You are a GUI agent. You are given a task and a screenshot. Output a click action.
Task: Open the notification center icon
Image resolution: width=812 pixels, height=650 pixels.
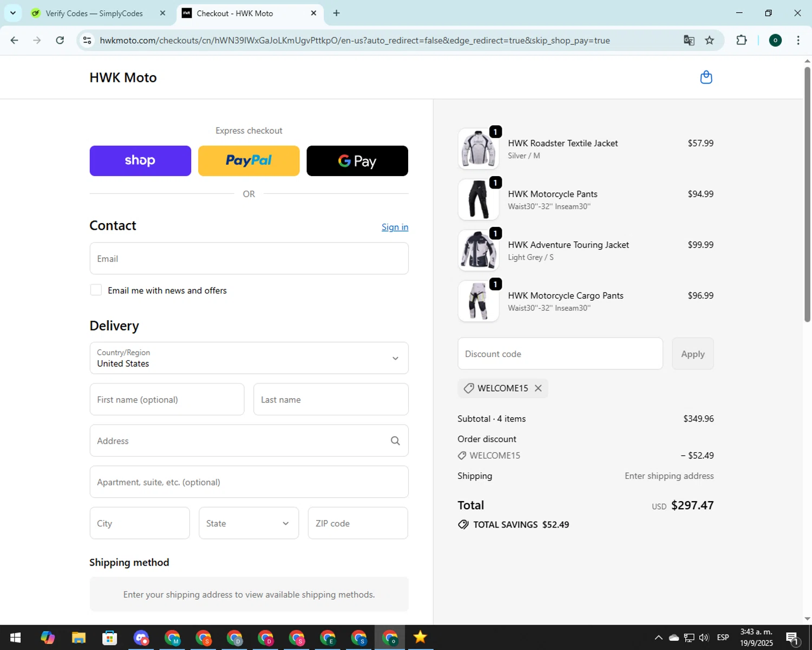(792, 638)
